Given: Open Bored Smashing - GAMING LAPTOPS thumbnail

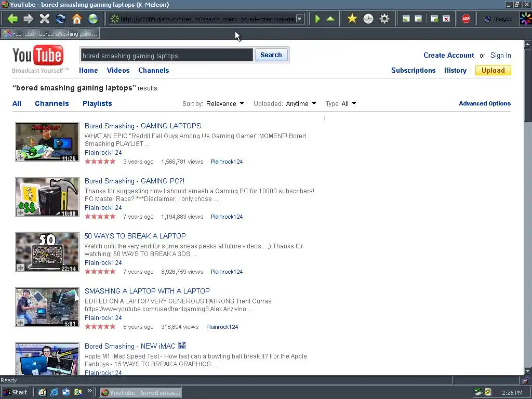Looking at the screenshot, I should [x=47, y=142].
